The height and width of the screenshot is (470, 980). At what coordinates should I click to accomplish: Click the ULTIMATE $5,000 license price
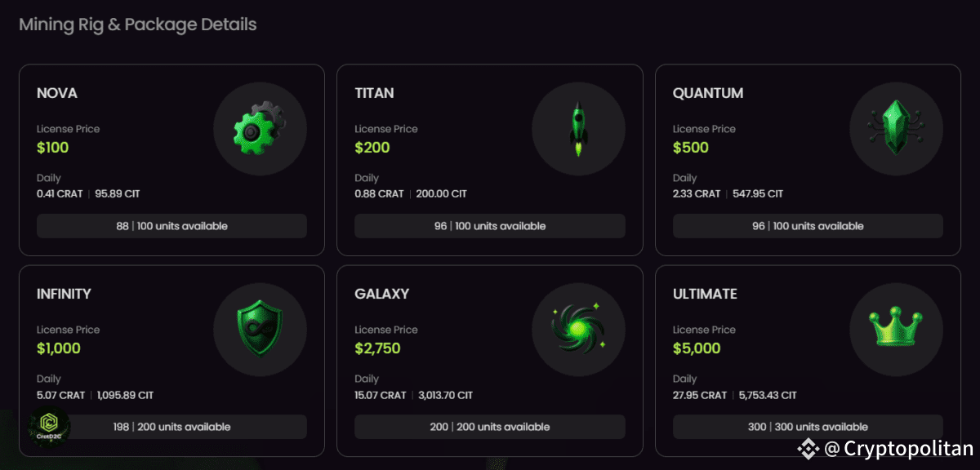click(697, 348)
